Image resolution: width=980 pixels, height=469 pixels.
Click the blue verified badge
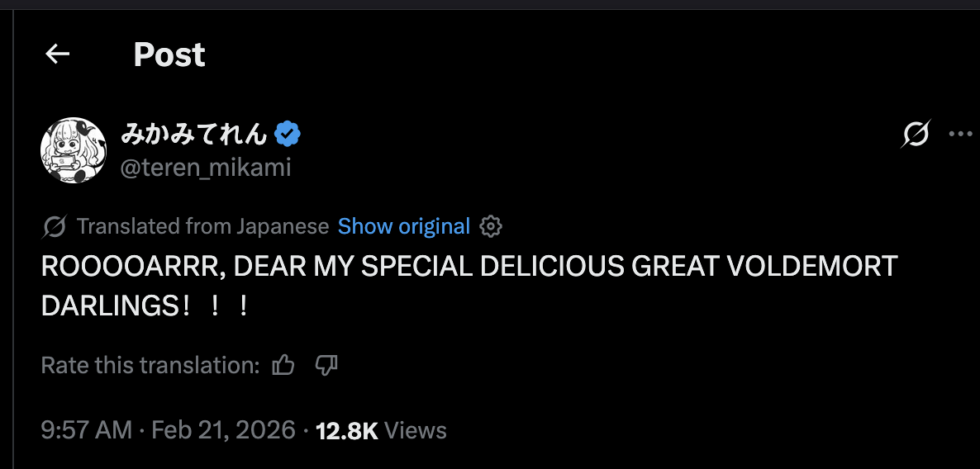288,133
